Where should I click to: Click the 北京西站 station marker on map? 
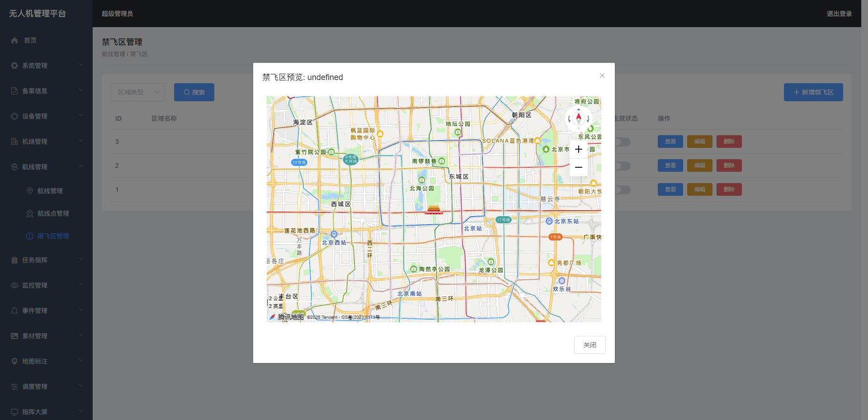(334, 234)
